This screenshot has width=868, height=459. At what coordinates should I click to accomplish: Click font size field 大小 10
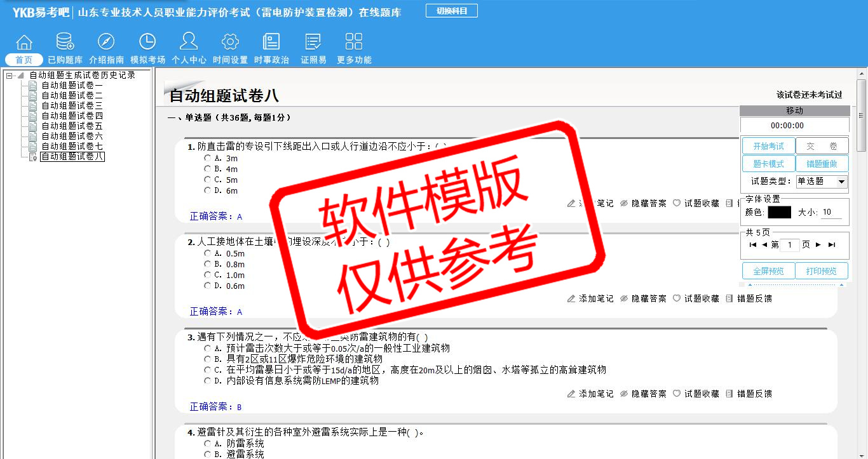coord(831,213)
